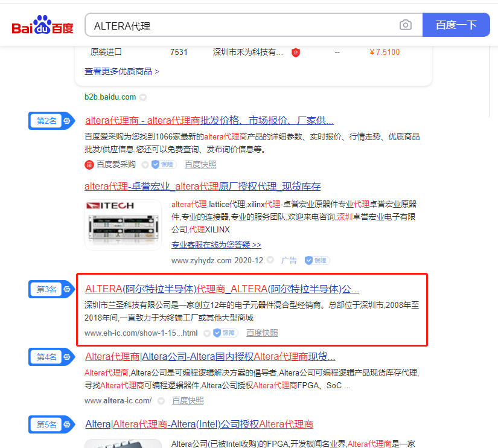Click ¥7.5100 price value
Screen dimensions: 498x448
385,52
